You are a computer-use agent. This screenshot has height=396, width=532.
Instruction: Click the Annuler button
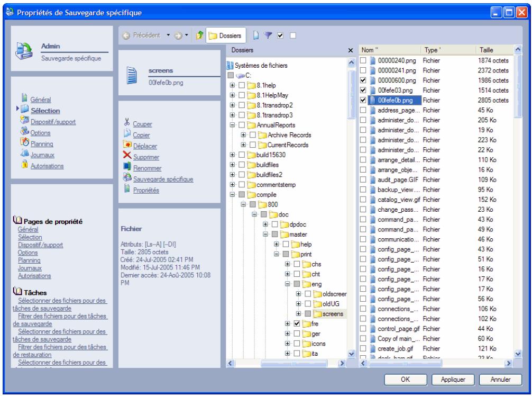[x=500, y=380]
